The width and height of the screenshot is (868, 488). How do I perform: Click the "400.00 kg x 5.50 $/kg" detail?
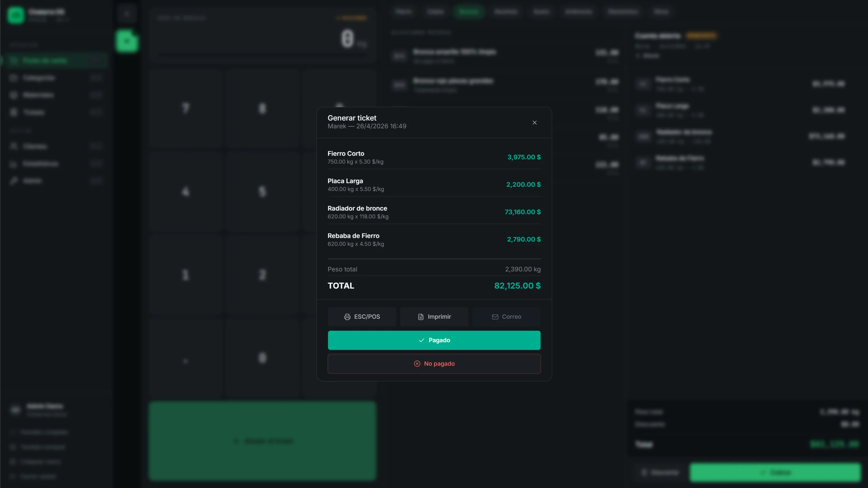(x=355, y=189)
